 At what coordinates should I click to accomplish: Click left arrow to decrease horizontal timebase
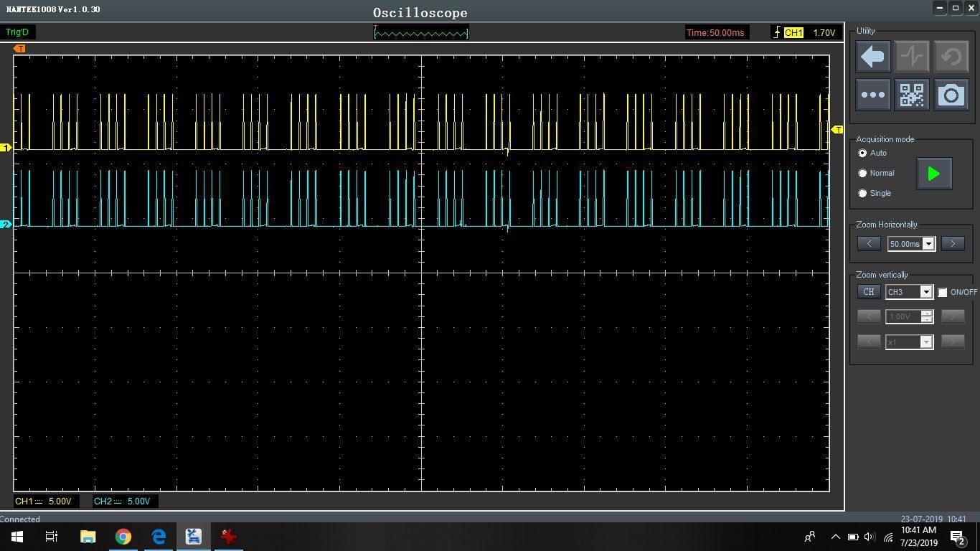[869, 244]
